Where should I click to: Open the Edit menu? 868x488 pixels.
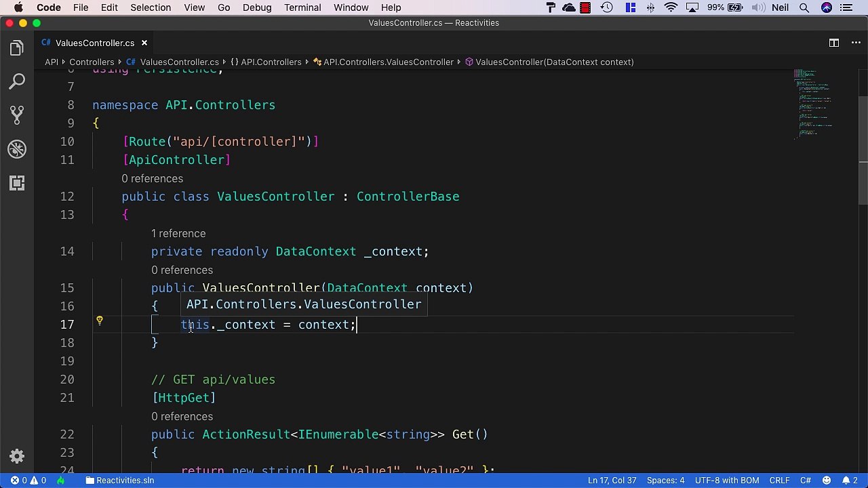(109, 7)
